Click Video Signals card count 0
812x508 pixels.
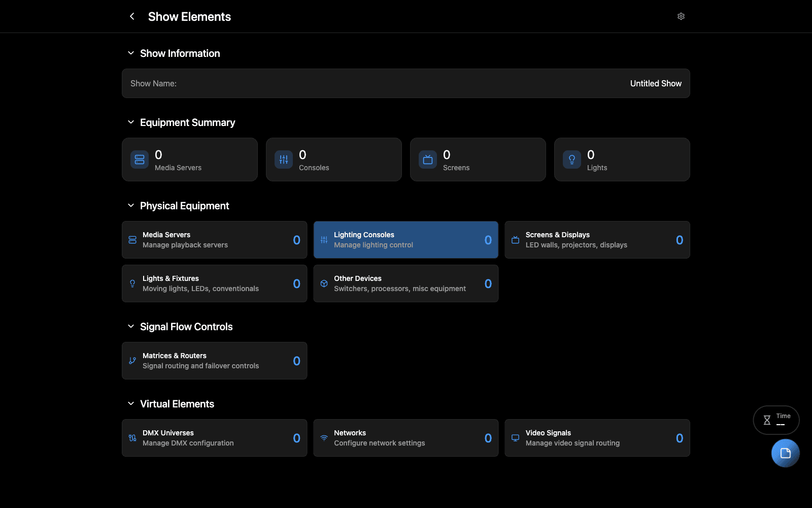680,438
